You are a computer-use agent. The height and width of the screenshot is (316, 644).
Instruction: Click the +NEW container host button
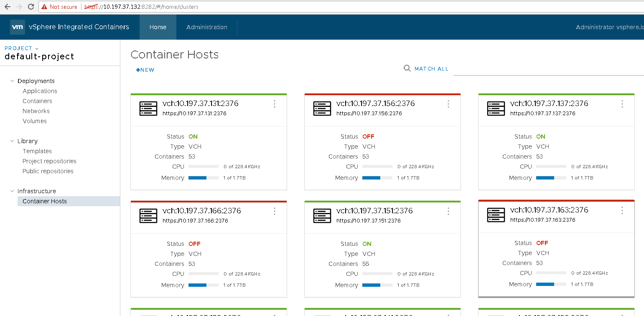coord(145,70)
